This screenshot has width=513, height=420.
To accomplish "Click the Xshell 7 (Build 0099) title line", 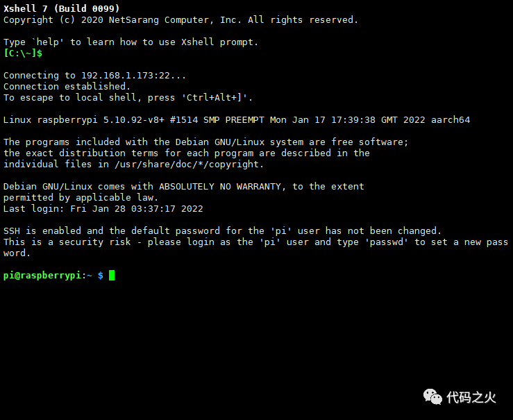I will (62, 8).
